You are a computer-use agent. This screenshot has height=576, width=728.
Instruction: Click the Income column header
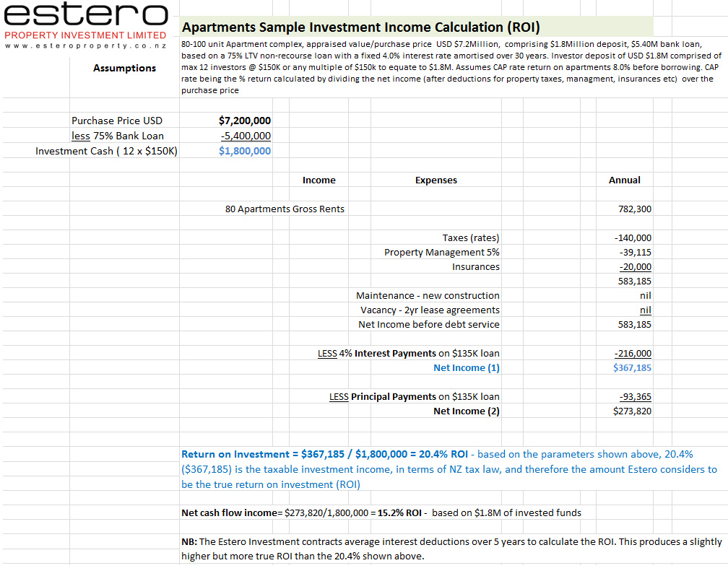[319, 180]
